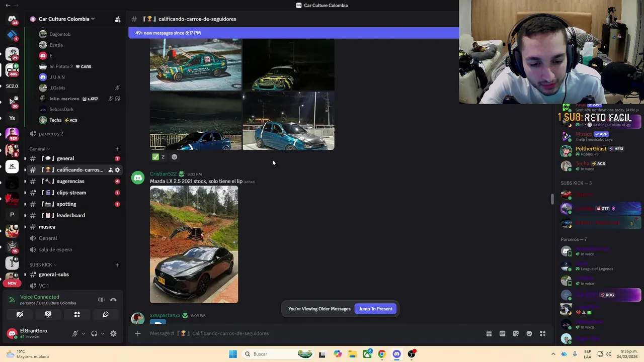This screenshot has height=362, width=644.
Task: Open the sticker picker
Action: click(x=516, y=333)
